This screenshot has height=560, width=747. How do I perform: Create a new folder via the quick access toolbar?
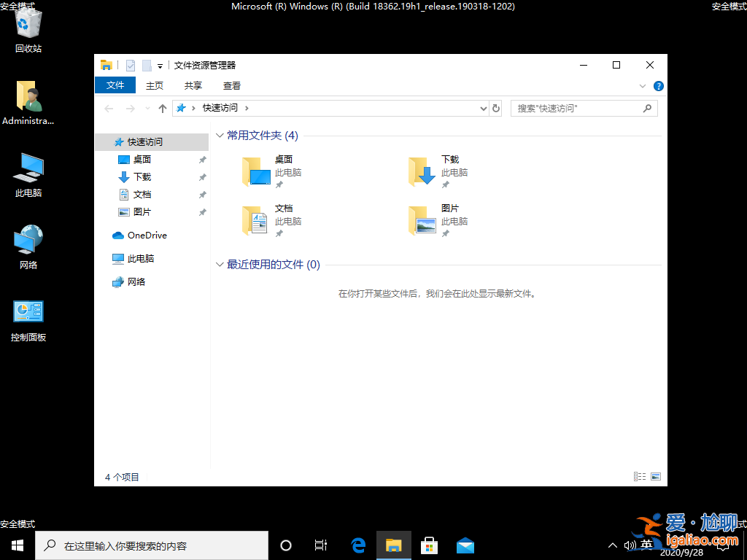tap(147, 65)
